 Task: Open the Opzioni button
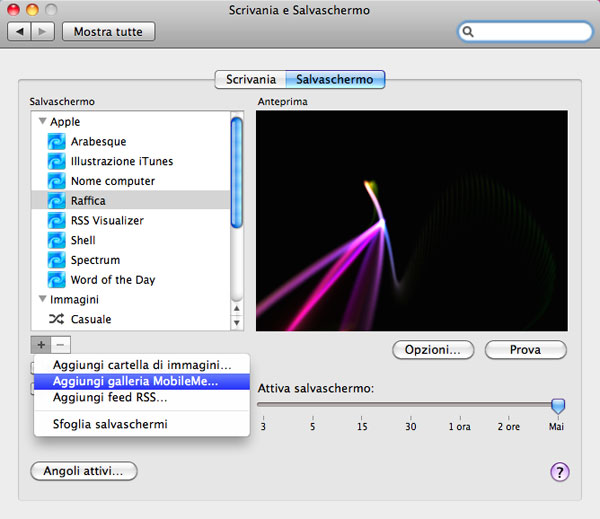[433, 349]
